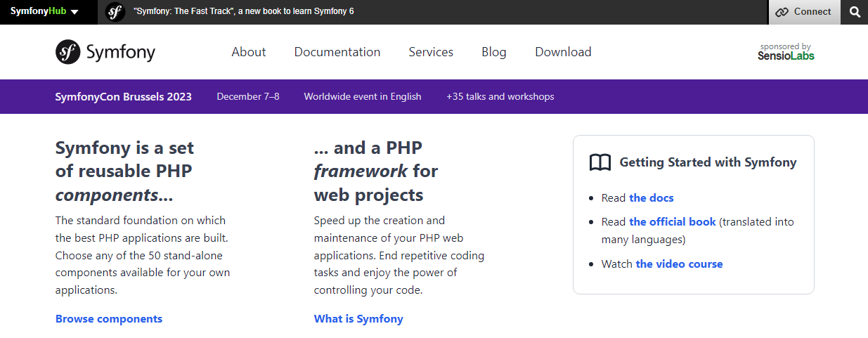Viewport: 868px width, 338px height.
Task: Click the chain-link Connect icon
Action: click(782, 12)
